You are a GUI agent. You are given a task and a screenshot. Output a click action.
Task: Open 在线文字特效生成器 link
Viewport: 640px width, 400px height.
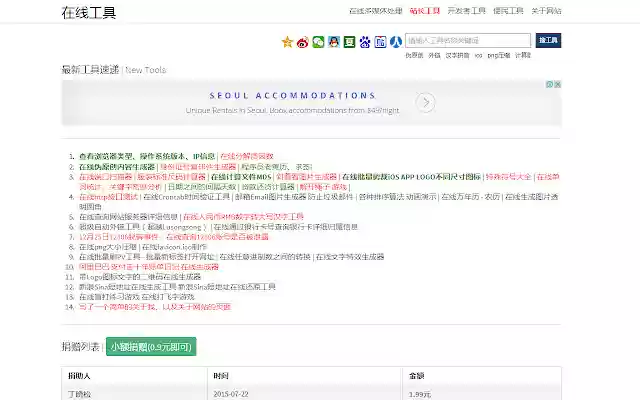click(350, 257)
